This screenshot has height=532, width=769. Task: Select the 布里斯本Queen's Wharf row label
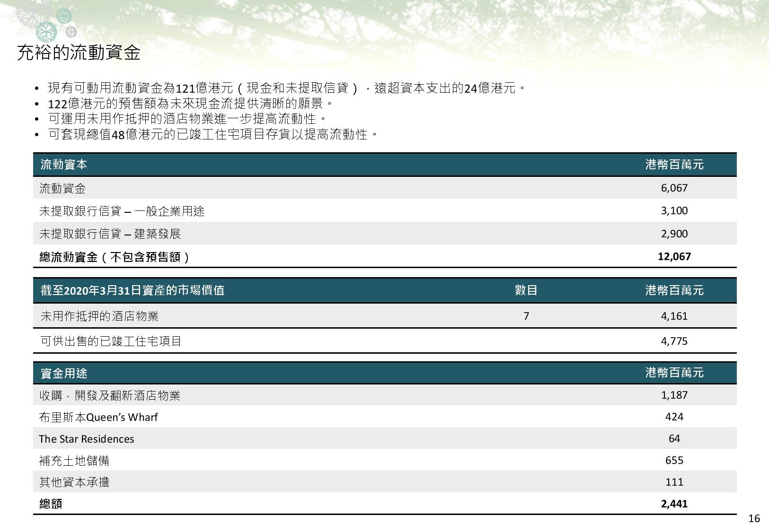(x=98, y=417)
